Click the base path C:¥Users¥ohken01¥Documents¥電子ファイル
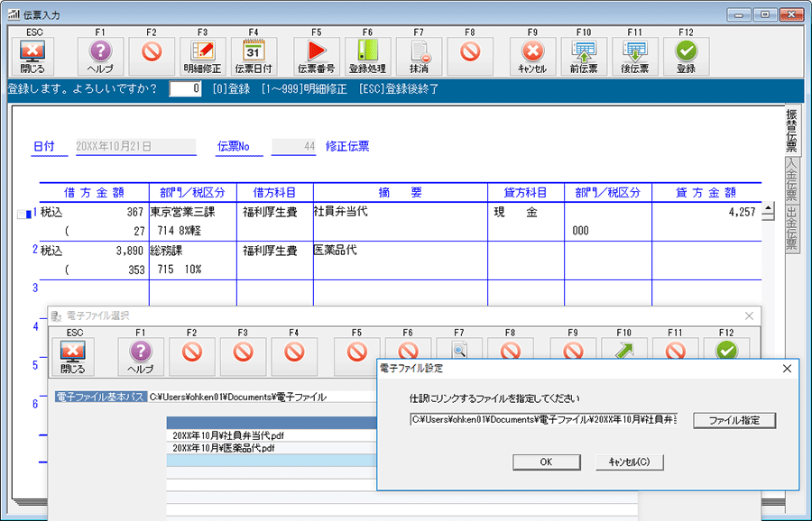The width and height of the screenshot is (812, 521). coord(237,397)
